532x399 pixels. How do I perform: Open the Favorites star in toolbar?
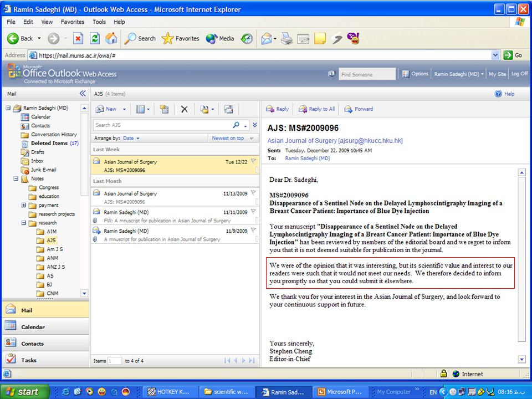click(x=181, y=38)
